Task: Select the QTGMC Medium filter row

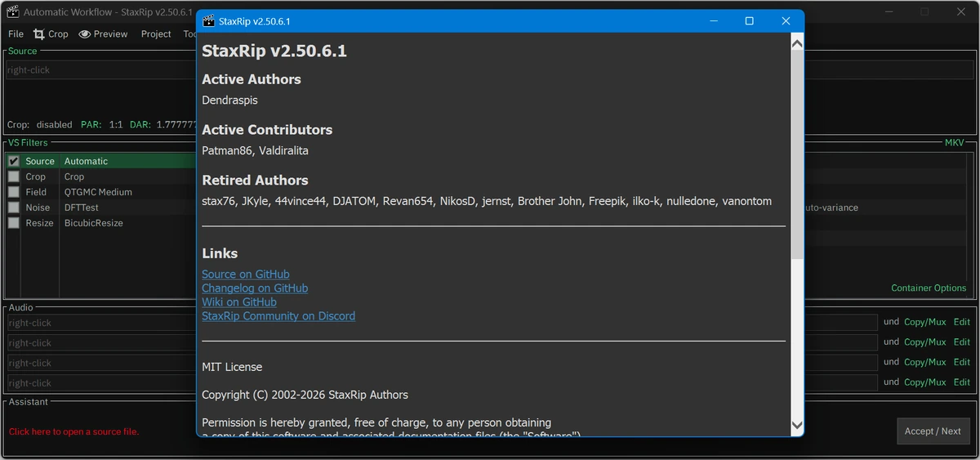Action: tap(101, 192)
